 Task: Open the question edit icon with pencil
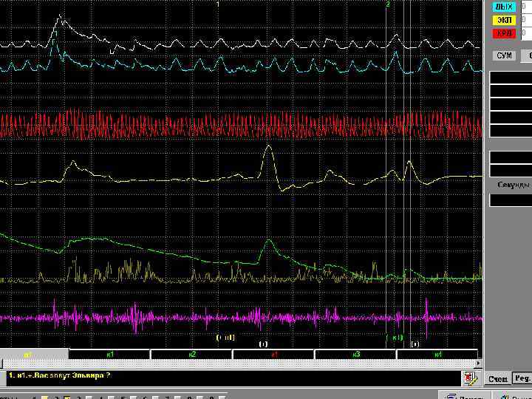coord(471,378)
